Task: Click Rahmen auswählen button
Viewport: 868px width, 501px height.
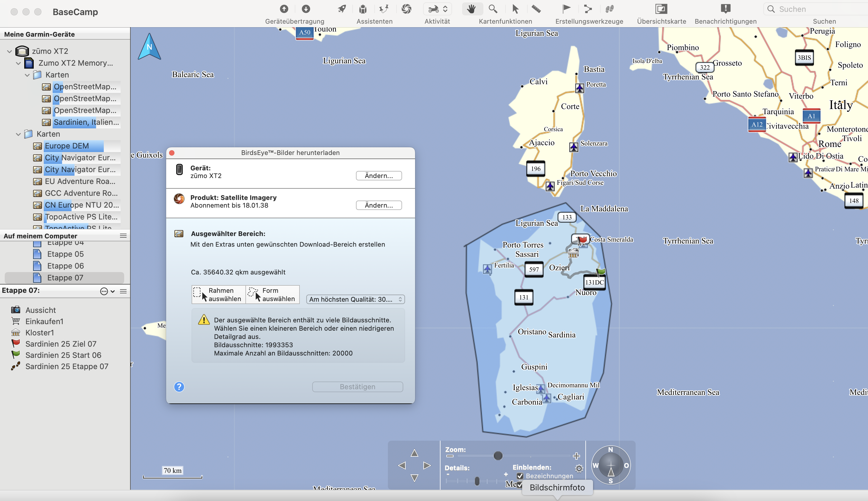Action: point(218,295)
